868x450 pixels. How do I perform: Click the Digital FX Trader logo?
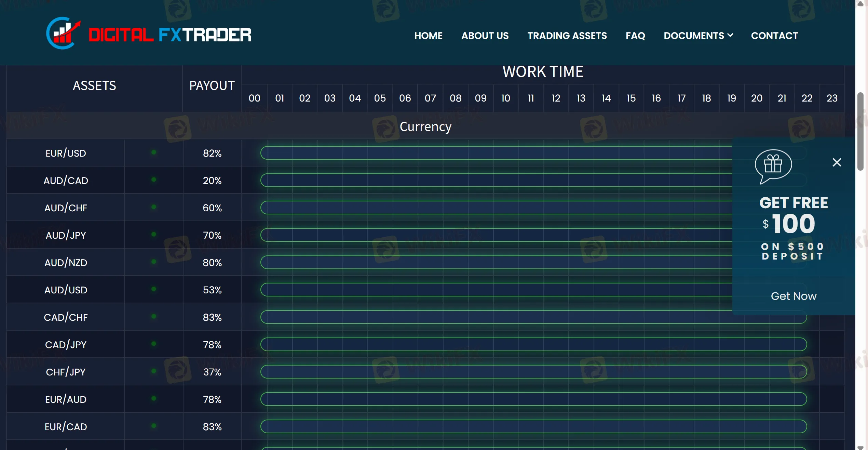tap(149, 34)
